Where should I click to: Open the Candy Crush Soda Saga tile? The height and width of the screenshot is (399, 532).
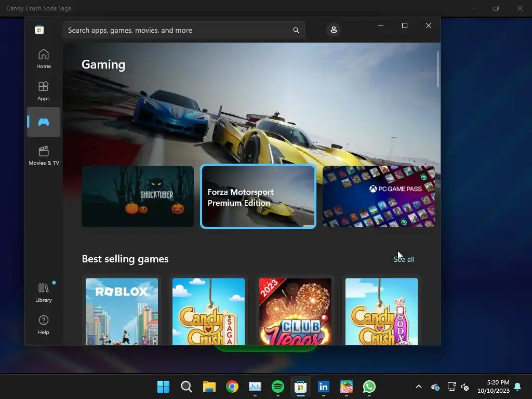382,311
